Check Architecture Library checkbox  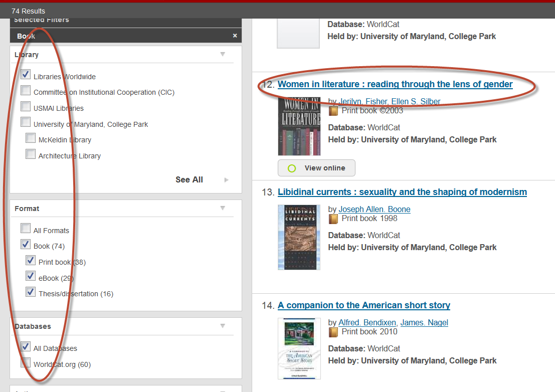tap(31, 154)
